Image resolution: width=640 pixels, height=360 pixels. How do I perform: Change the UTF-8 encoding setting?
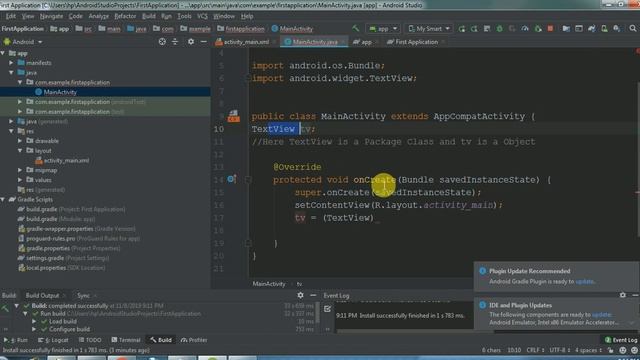(559, 350)
